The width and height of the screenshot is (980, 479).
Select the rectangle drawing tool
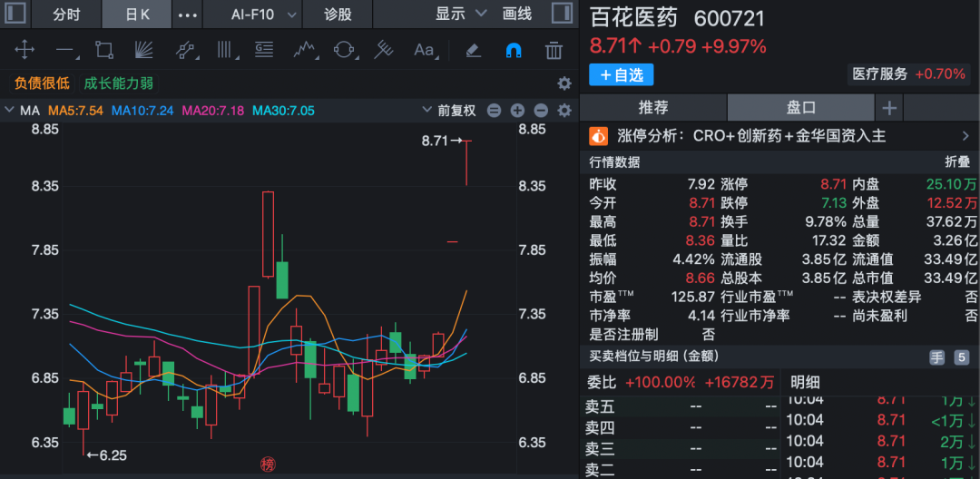point(103,49)
